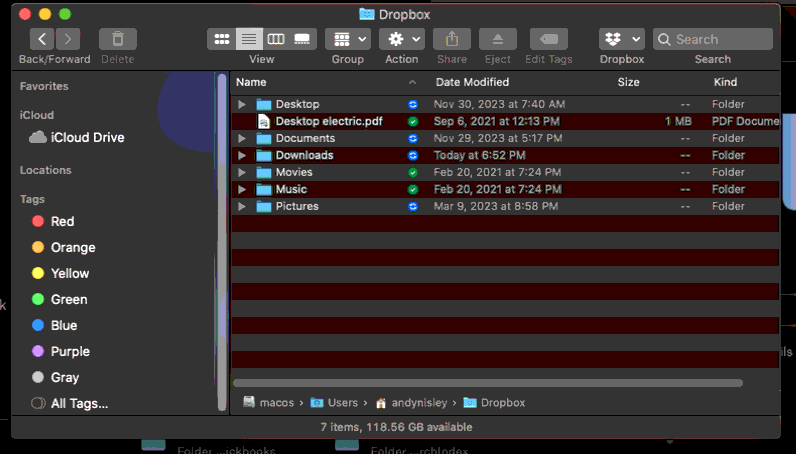This screenshot has height=454, width=796.
Task: Select the Purple tag in the sidebar
Action: (x=60, y=351)
